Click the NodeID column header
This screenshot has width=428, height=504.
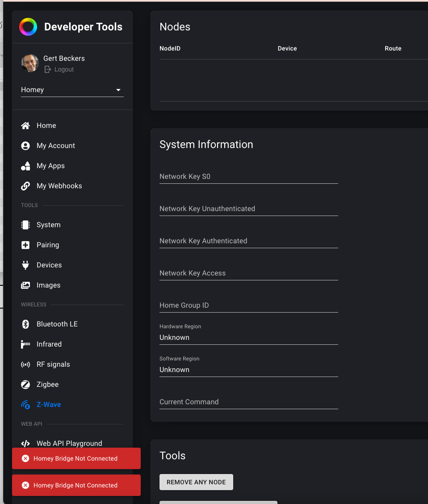(x=170, y=49)
